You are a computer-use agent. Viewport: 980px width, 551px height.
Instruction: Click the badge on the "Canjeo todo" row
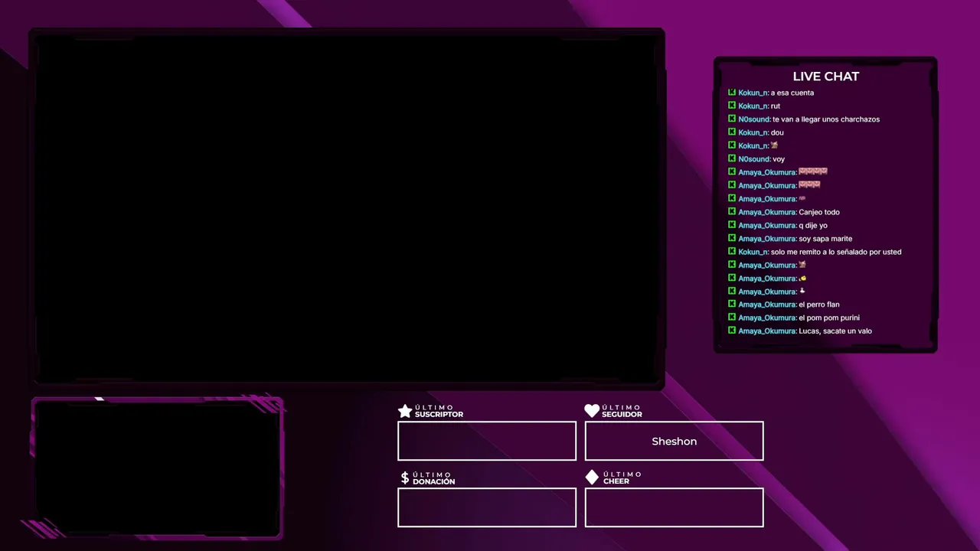pyautogui.click(x=732, y=212)
